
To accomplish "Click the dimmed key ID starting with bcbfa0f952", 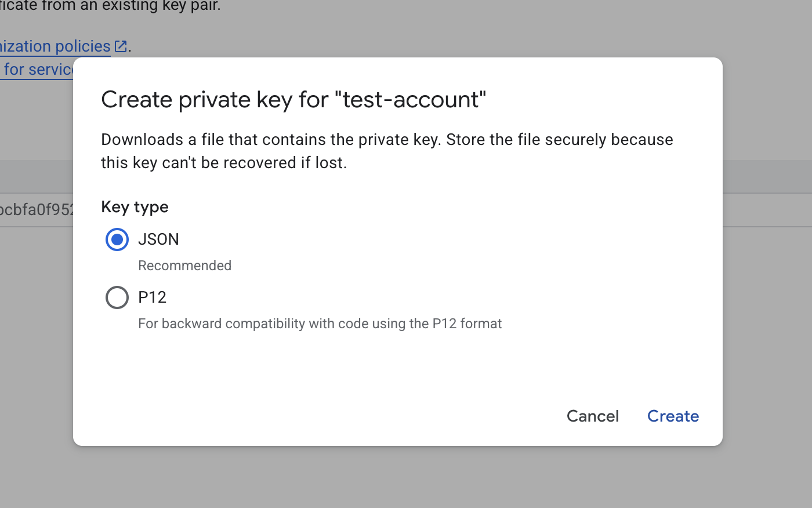I will 36,210.
